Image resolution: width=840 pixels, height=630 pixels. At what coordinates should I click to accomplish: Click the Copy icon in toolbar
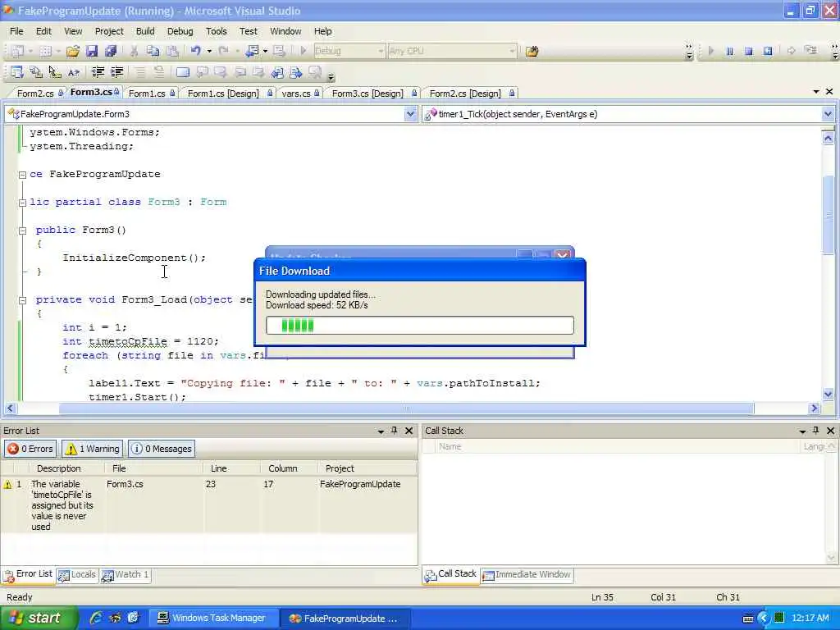coord(153,51)
